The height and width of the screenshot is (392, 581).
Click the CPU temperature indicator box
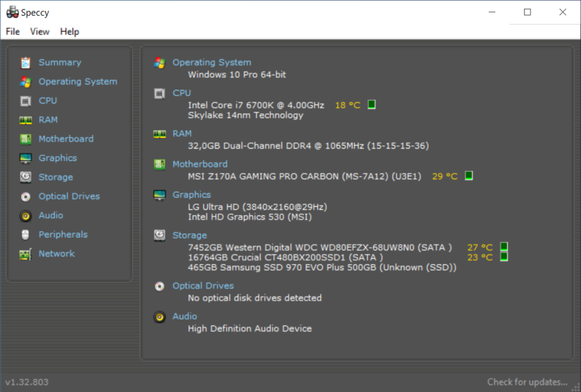pyautogui.click(x=372, y=105)
